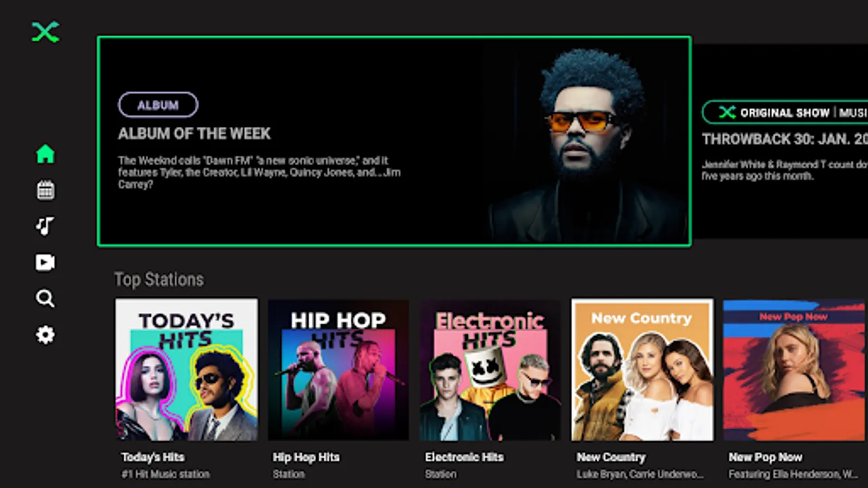The image size is (868, 488).
Task: Play the Hip Hop Hits station
Action: coord(339,369)
